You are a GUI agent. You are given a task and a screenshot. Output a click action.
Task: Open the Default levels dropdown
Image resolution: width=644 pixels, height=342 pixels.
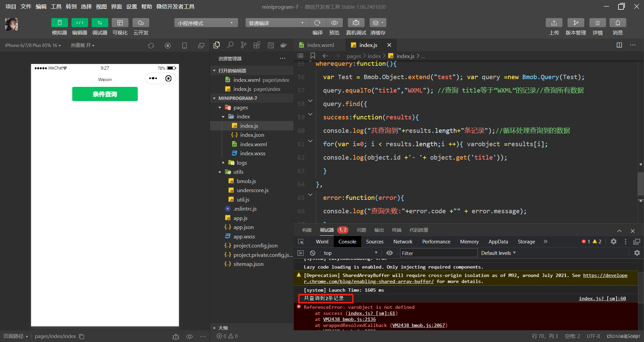click(498, 253)
